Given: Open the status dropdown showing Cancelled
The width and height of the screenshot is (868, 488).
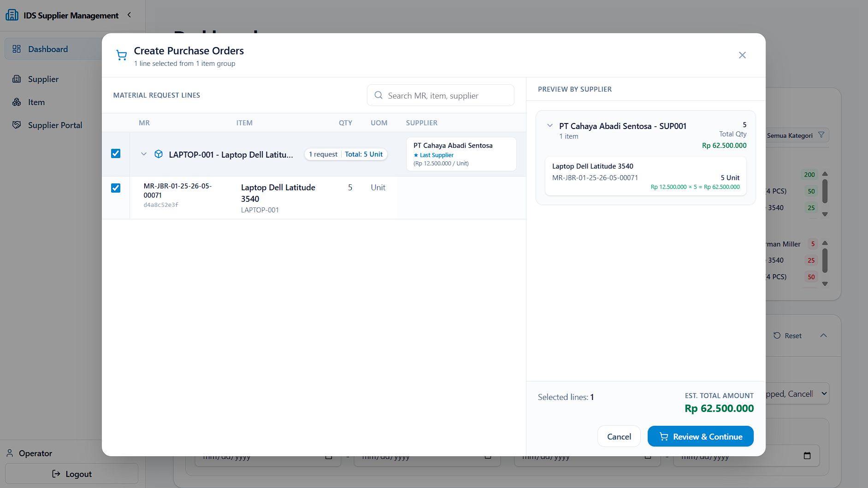Looking at the screenshot, I should pyautogui.click(x=797, y=394).
